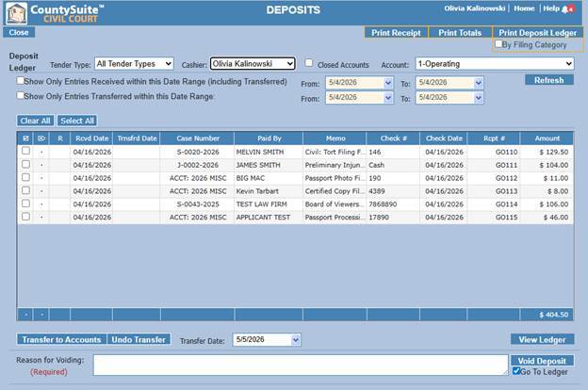
Task: Sort by Check # column header
Action: point(393,138)
